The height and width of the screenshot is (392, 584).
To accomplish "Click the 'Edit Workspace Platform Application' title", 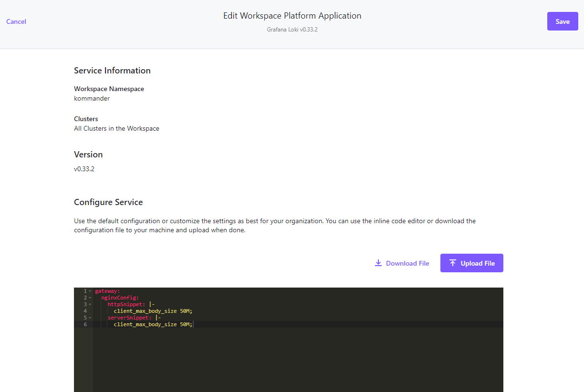I will [292, 16].
